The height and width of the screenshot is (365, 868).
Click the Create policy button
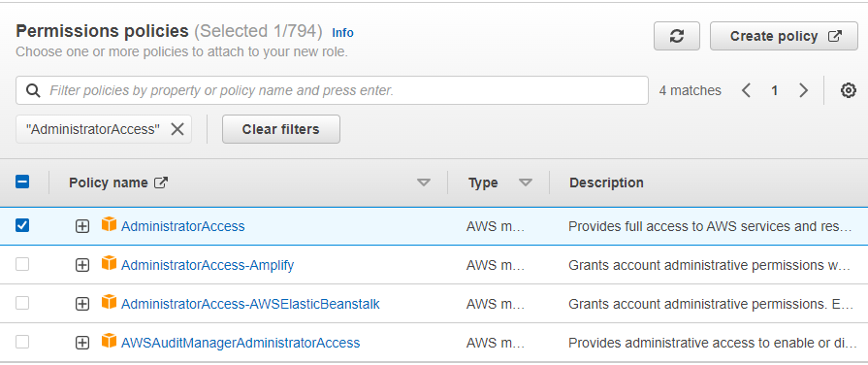tap(784, 36)
